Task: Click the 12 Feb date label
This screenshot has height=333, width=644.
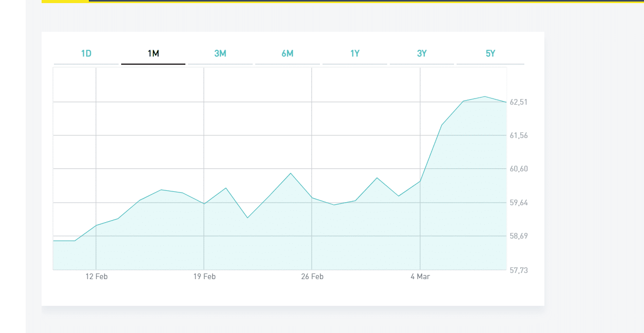Action: pos(97,277)
